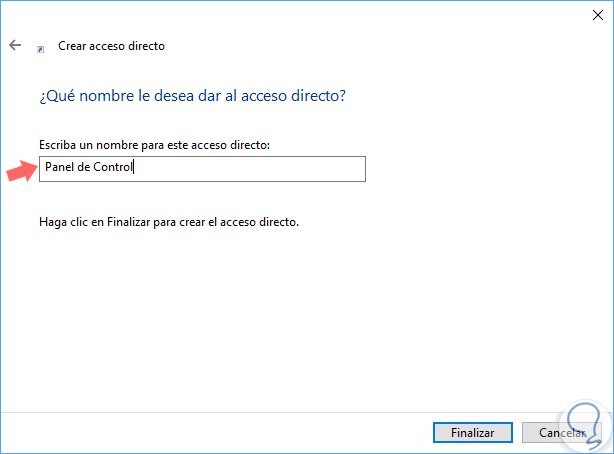Click the 'Haga clic en Finalizar' instruction text
Image resolution: width=614 pixels, height=454 pixels.
169,222
